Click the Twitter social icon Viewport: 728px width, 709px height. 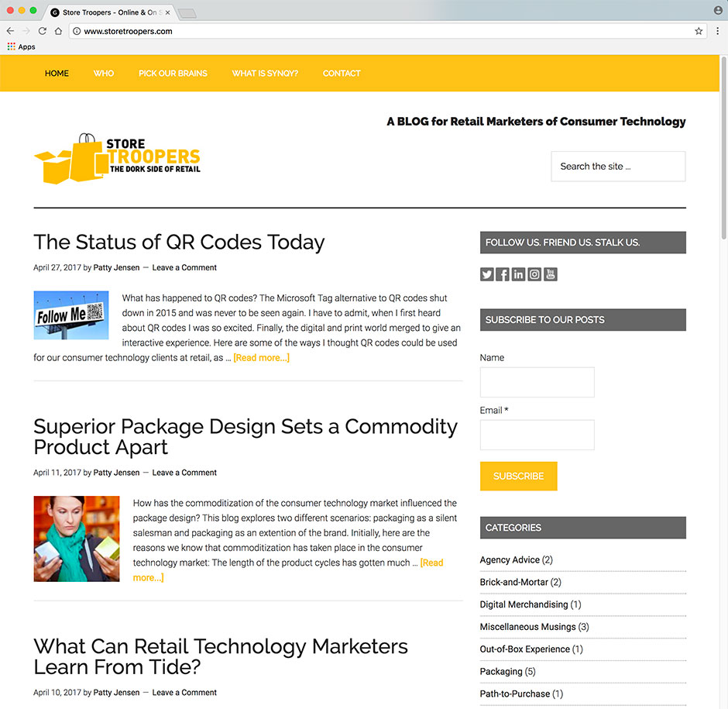(487, 274)
